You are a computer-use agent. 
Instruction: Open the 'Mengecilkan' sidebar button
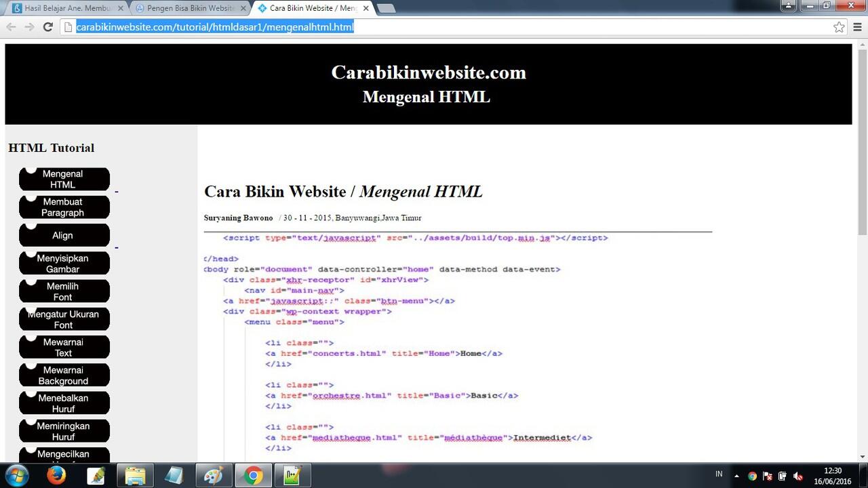(x=64, y=455)
